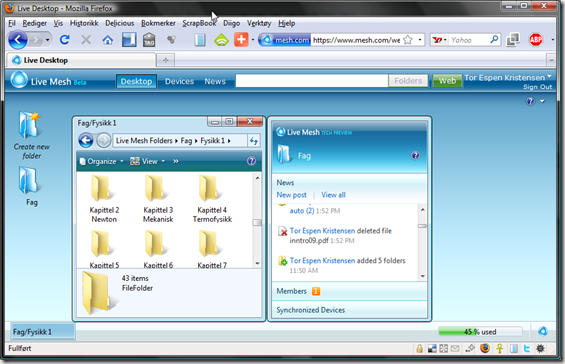This screenshot has width=565, height=364.
Task: Switch to Devices tab
Action: (179, 81)
